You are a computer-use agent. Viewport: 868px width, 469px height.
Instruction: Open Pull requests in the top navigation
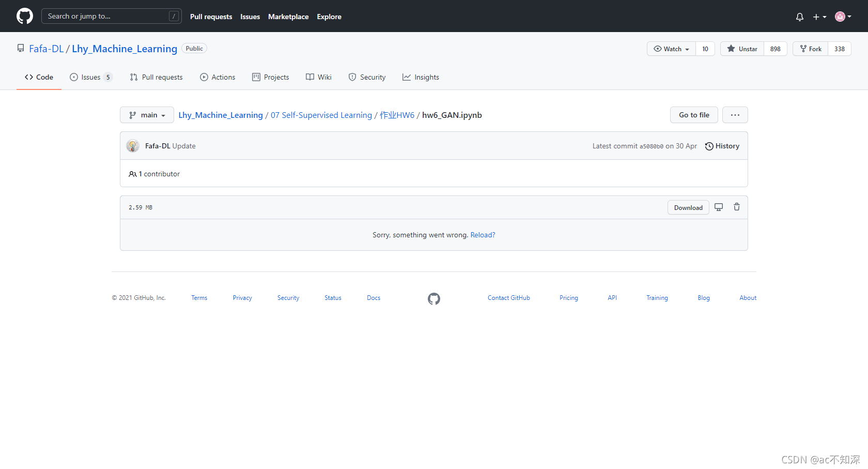pos(211,17)
